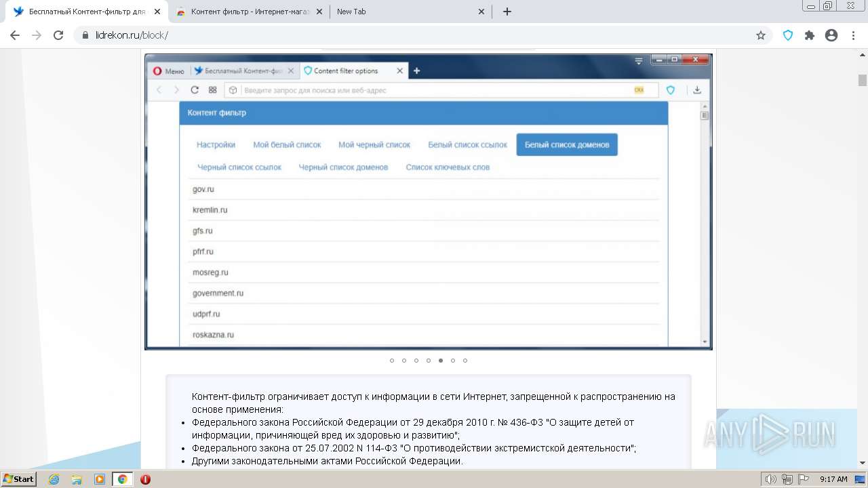This screenshot has width=868, height=488.
Task: Click the page vertical scrollbar thumb
Action: click(x=862, y=80)
